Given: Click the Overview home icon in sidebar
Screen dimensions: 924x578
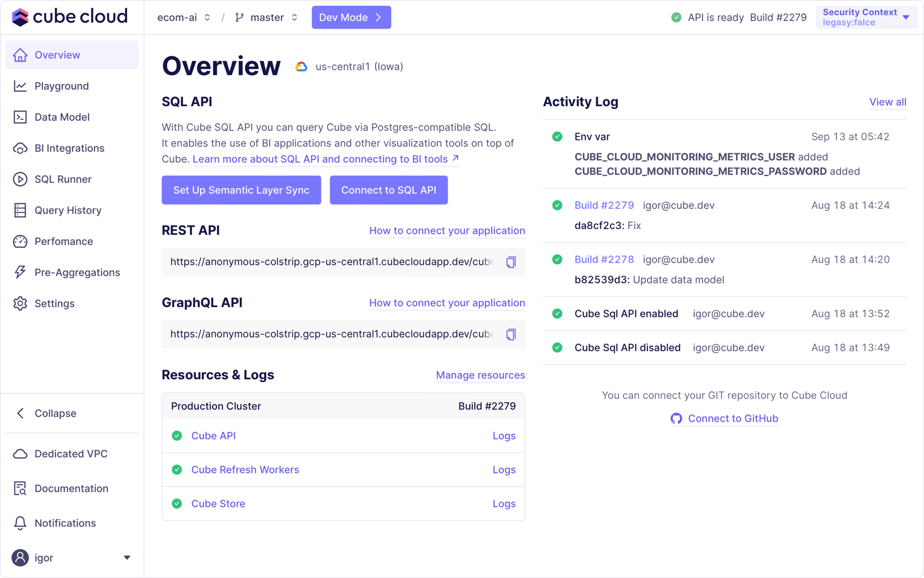Looking at the screenshot, I should pyautogui.click(x=20, y=55).
